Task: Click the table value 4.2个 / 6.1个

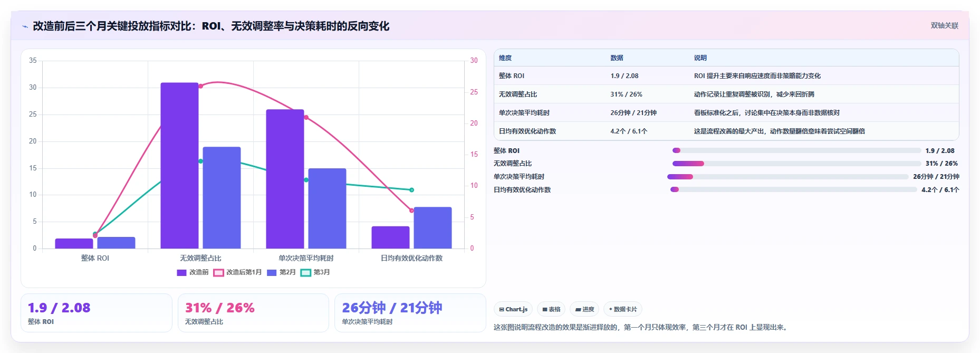Action: (x=629, y=131)
